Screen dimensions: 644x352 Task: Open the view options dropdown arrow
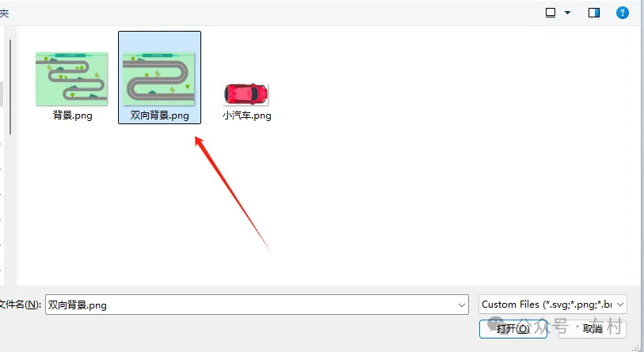click(x=568, y=13)
